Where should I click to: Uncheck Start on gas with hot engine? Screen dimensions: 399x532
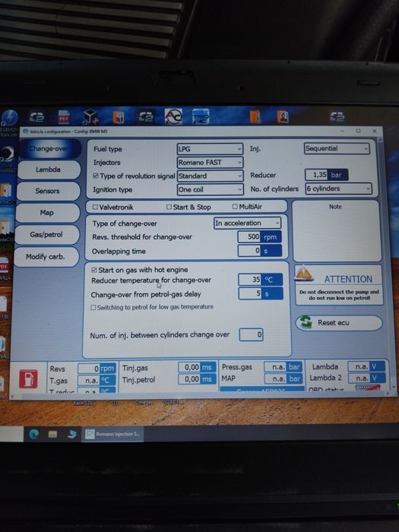coord(94,270)
